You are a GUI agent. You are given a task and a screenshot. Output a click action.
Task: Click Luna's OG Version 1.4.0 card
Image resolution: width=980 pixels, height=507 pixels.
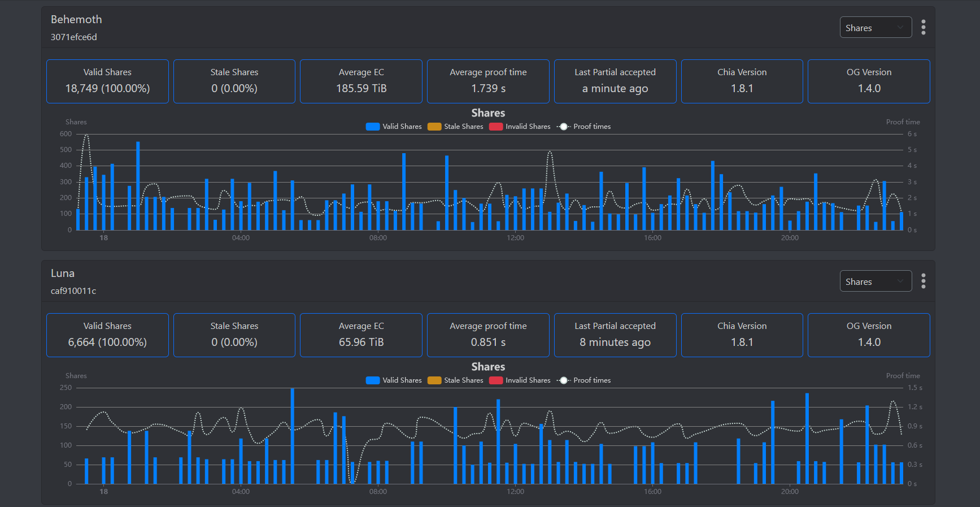pos(869,335)
